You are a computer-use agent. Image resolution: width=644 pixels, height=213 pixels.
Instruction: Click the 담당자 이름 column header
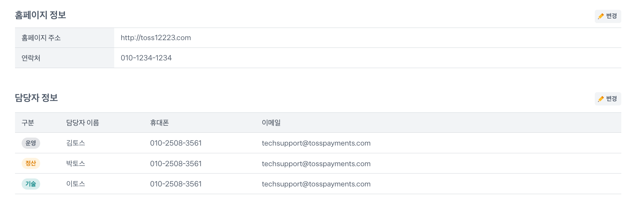[x=83, y=123]
